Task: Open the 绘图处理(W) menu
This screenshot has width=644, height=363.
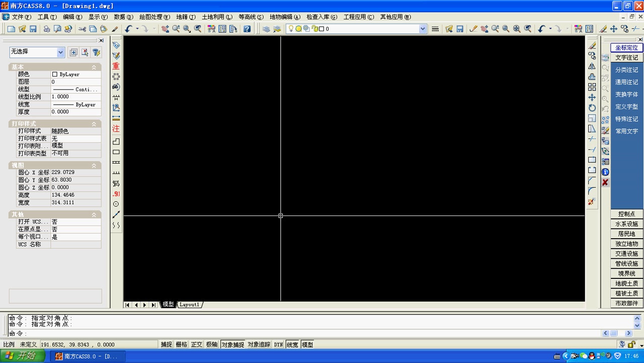Action: pos(154,17)
